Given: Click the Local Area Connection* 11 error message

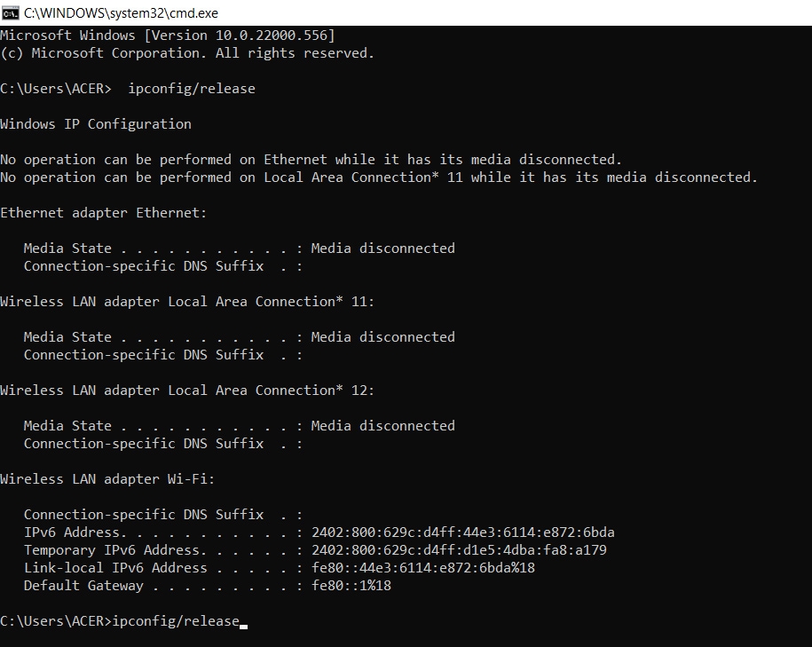Looking at the screenshot, I should 379,178.
